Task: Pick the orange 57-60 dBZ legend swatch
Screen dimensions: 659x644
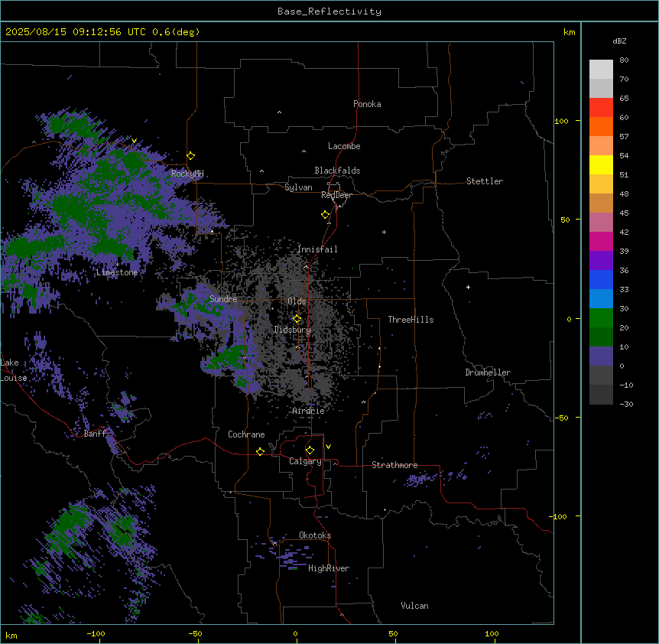Action: (x=601, y=126)
